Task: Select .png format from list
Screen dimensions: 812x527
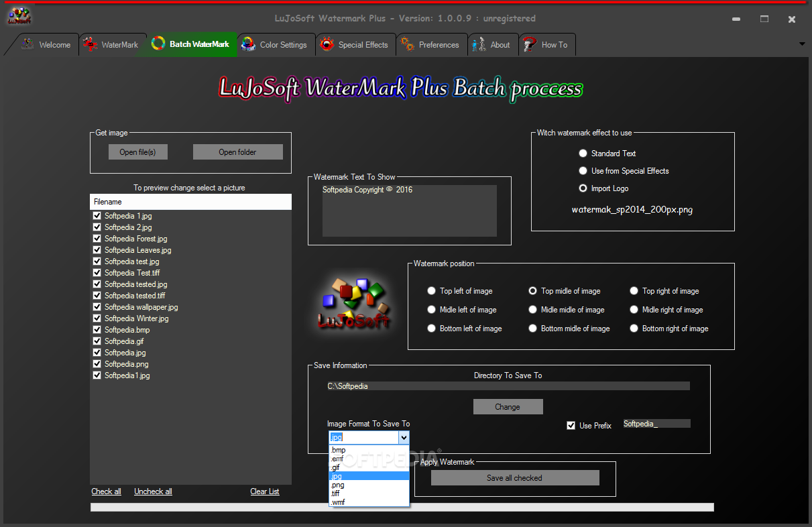Action: click(369, 485)
